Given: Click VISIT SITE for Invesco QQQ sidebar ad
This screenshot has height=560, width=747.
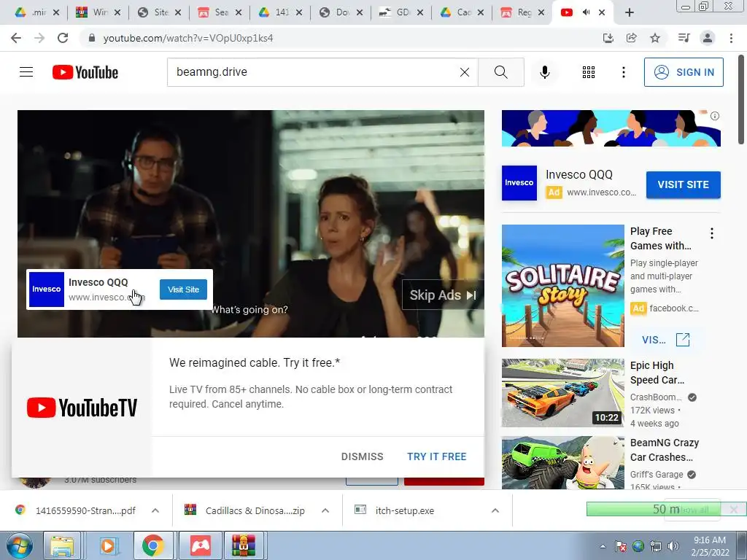Looking at the screenshot, I should pos(683,184).
